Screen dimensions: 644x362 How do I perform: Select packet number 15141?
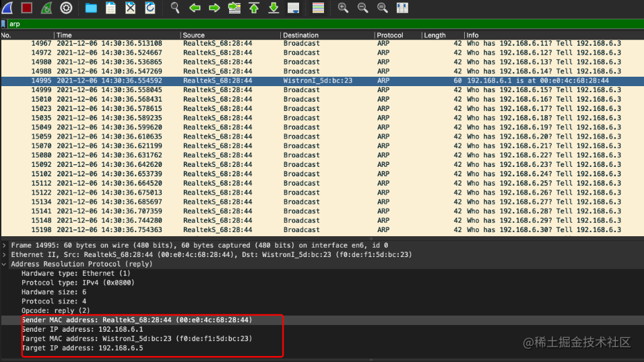tap(322, 211)
